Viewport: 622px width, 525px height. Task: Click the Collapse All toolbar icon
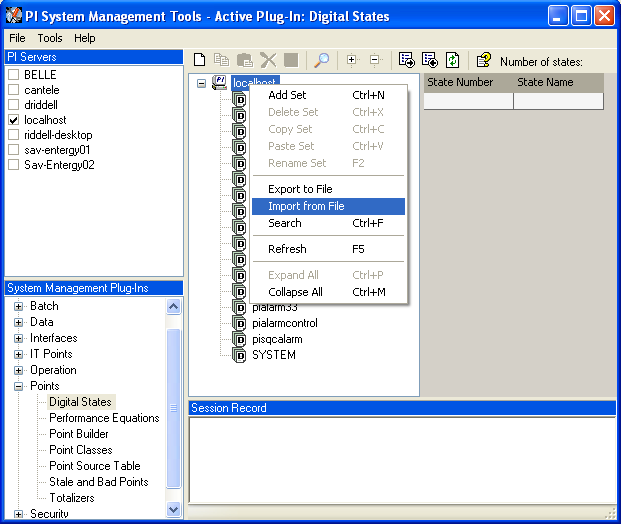coord(375,60)
